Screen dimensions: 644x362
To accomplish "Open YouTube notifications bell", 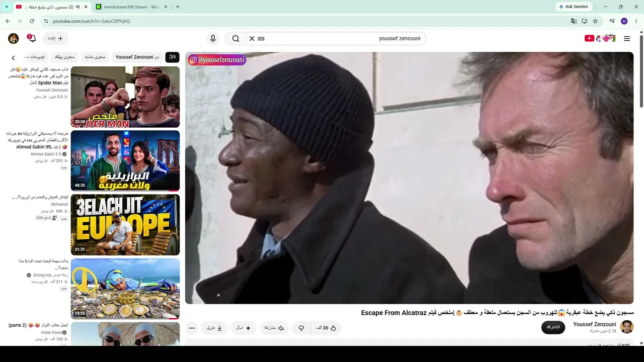I will pyautogui.click(x=32, y=39).
